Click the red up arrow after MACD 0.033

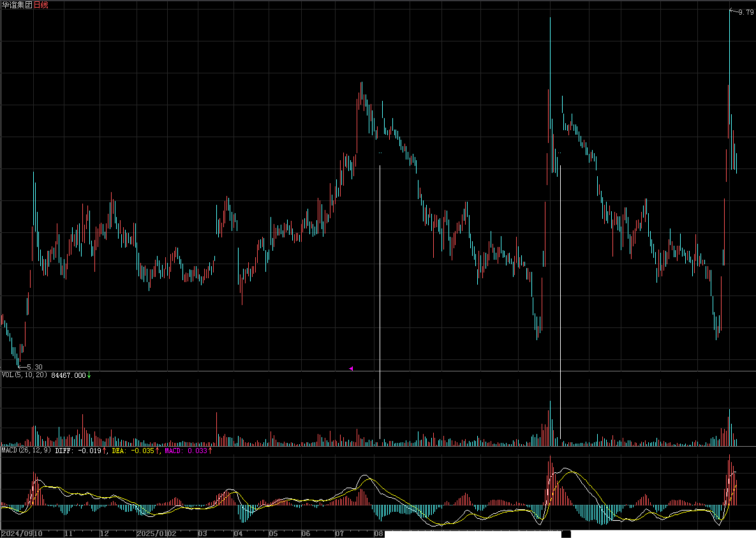coord(210,450)
